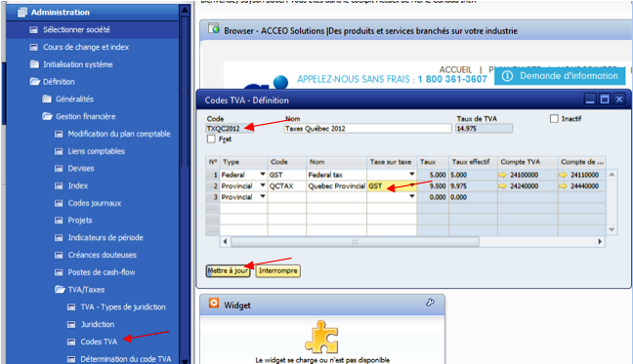Image resolution: width=633 pixels, height=364 pixels.
Task: Open Taxe sur taxe dropdown in row 1
Action: click(x=412, y=175)
